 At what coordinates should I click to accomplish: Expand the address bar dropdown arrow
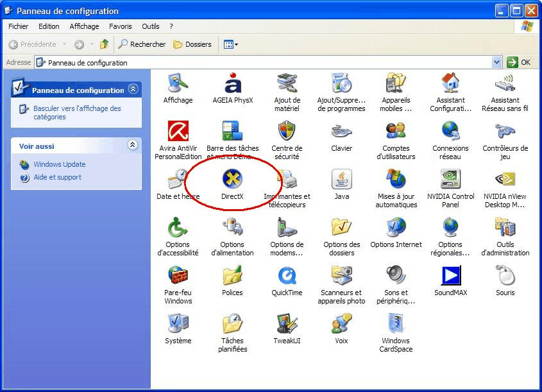(496, 62)
